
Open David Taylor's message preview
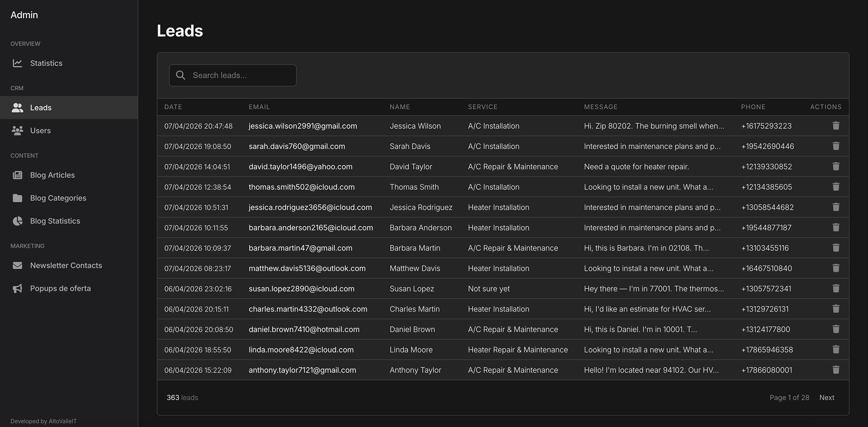636,166
